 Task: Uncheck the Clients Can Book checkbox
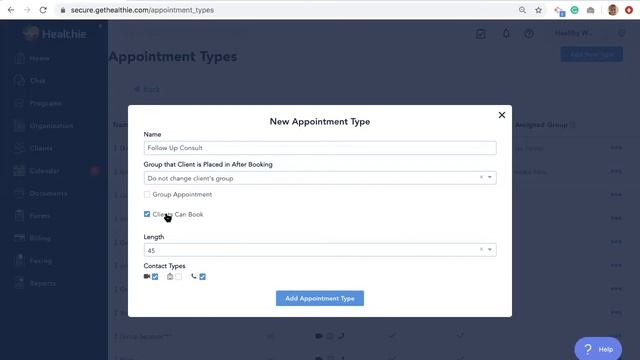[147, 214]
